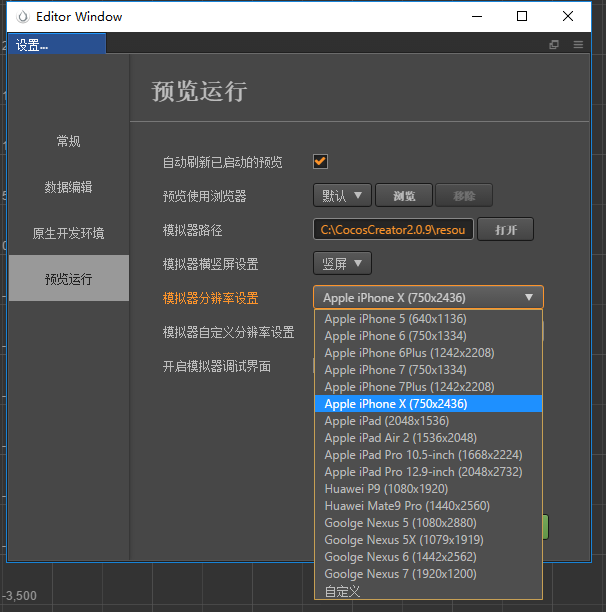Choose Huawei Mate9 Pro (1440x2560)

pyautogui.click(x=428, y=506)
